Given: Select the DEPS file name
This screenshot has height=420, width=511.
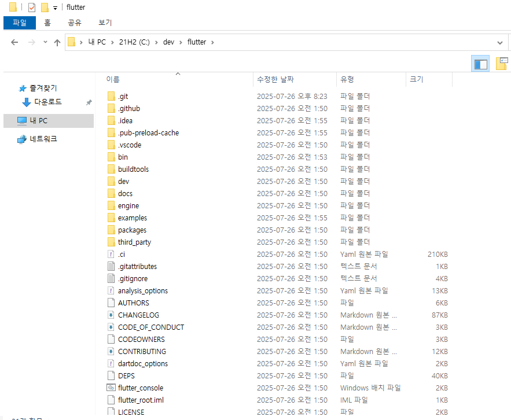Looking at the screenshot, I should coord(126,375).
